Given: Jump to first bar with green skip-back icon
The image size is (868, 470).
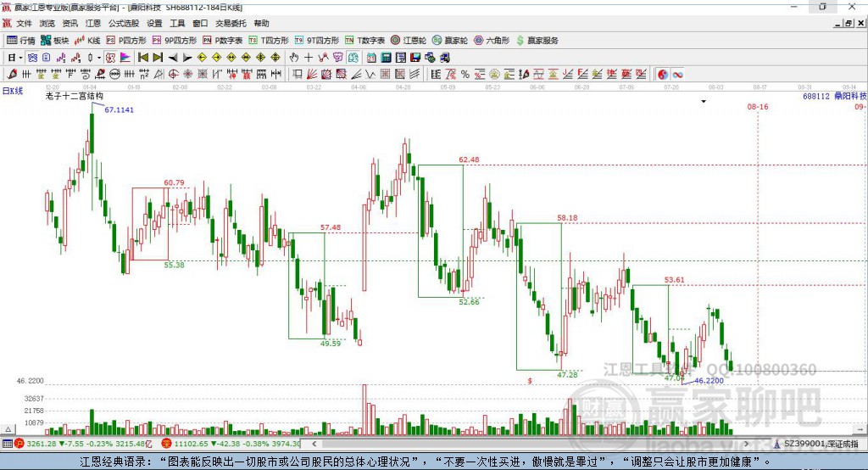Looking at the screenshot, I should click(142, 58).
